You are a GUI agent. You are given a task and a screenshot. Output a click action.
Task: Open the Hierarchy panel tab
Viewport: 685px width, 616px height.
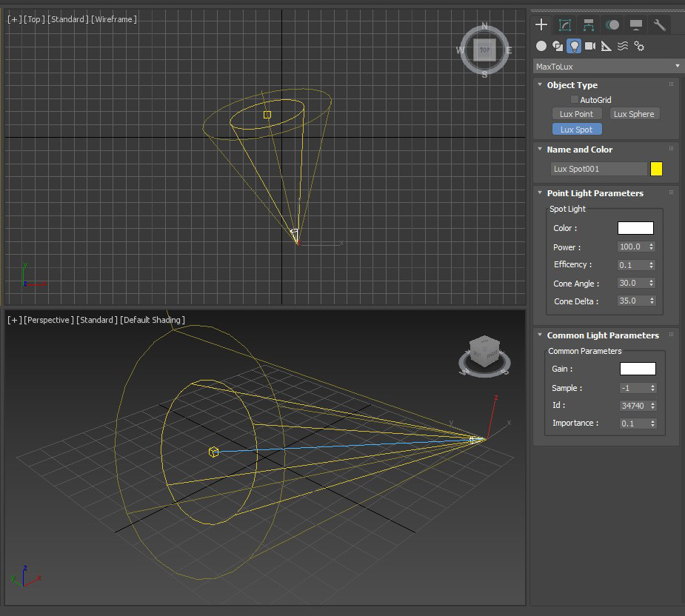(589, 25)
